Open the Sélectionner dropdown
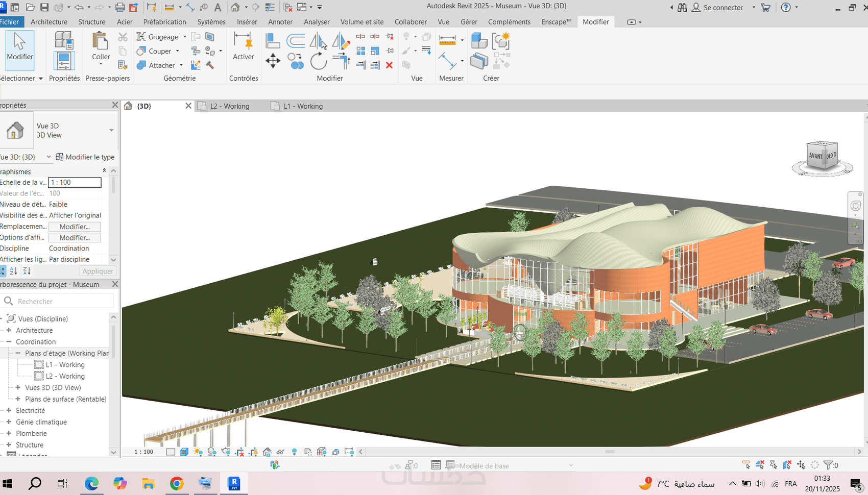 (21, 78)
